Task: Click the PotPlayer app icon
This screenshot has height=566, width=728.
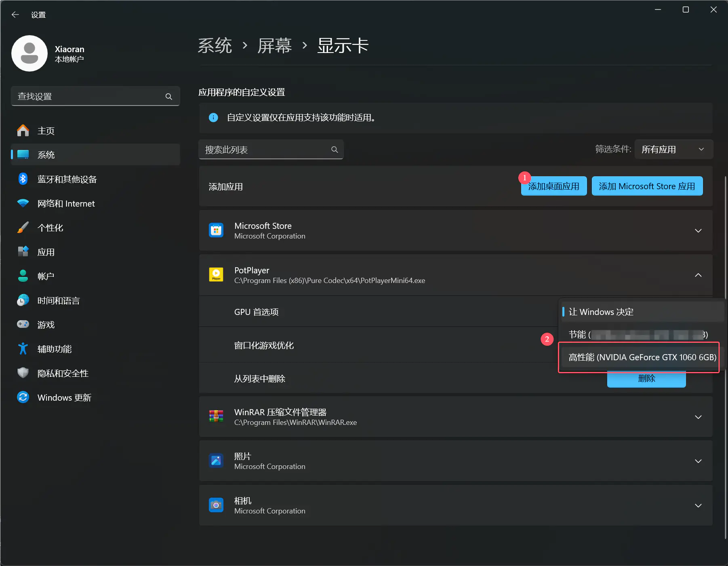Action: click(216, 275)
